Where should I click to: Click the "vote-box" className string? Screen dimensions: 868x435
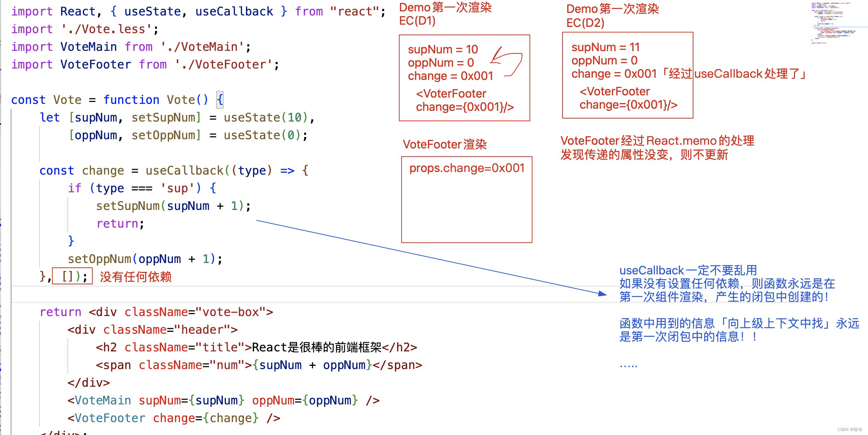(231, 312)
